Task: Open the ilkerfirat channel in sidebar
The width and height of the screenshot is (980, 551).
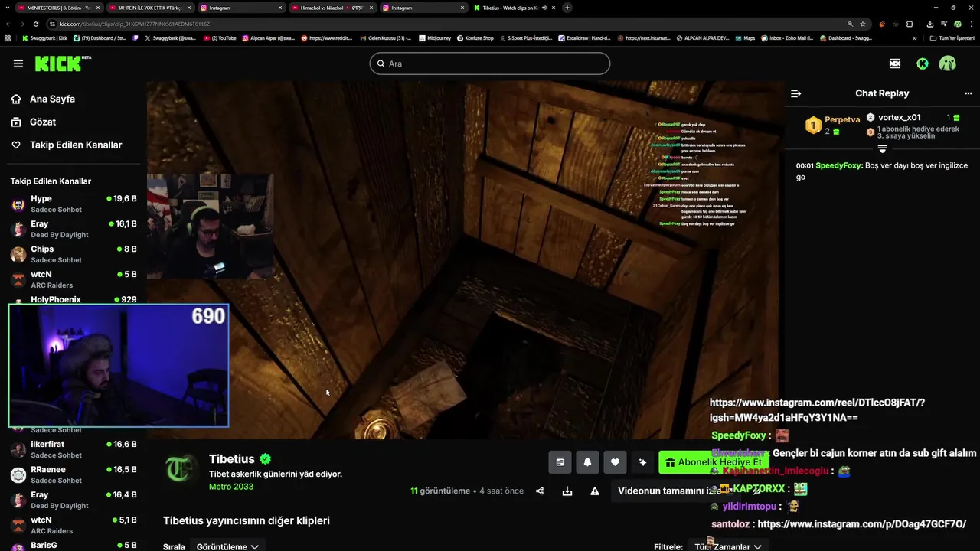Action: 73,449
